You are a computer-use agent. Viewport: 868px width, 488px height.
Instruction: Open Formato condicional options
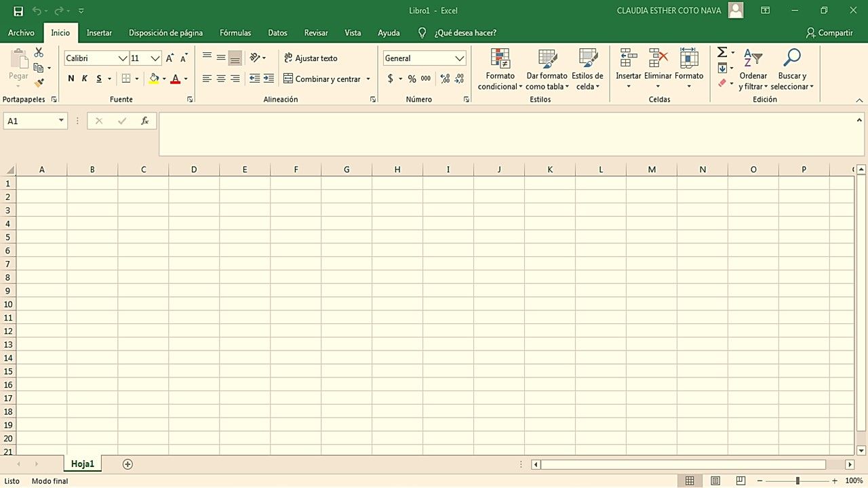[x=500, y=68]
